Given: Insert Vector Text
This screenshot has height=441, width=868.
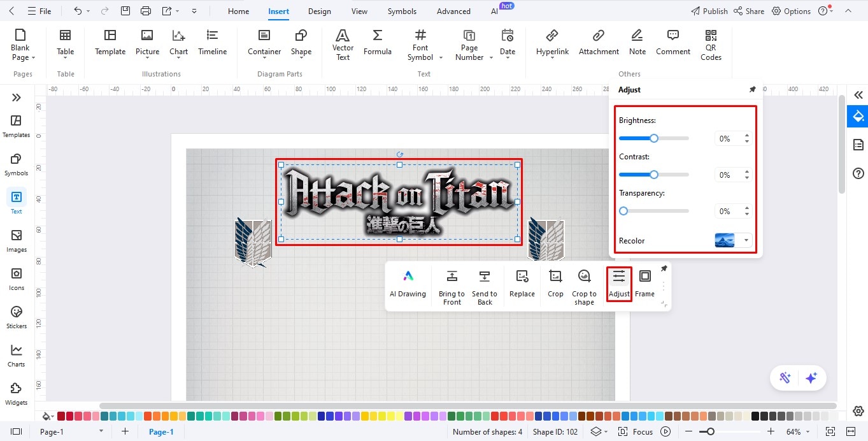Looking at the screenshot, I should tap(343, 45).
